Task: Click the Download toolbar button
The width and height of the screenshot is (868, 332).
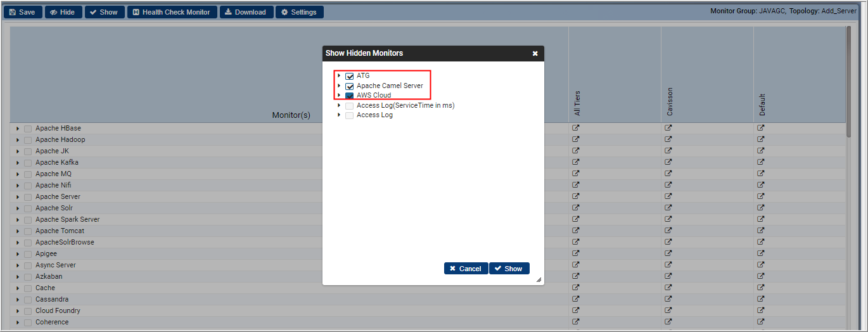Action: 246,12
